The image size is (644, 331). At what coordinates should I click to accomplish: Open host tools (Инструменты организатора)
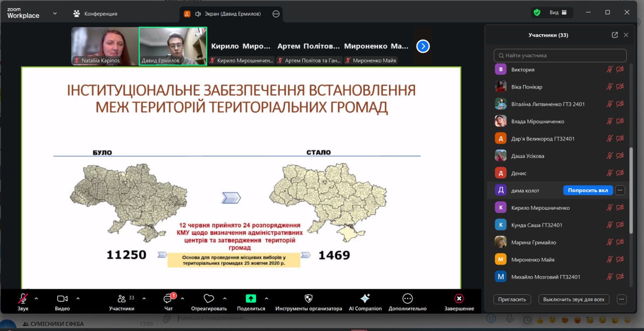(x=308, y=299)
